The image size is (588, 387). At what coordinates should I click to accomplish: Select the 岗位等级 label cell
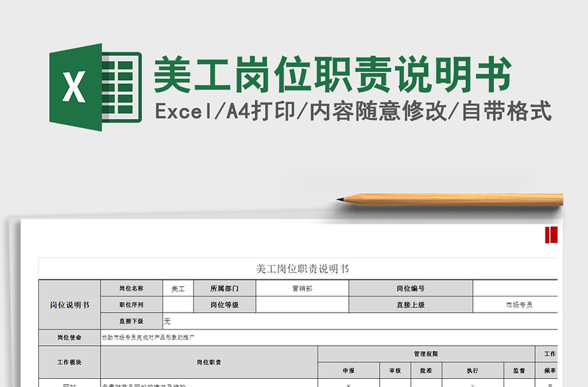225,305
